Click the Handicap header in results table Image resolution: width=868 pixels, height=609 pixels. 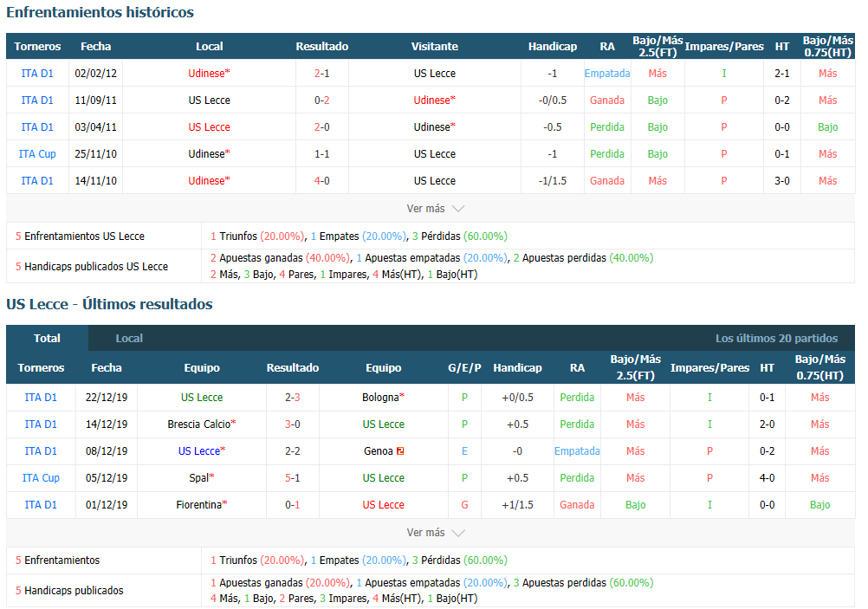click(517, 367)
